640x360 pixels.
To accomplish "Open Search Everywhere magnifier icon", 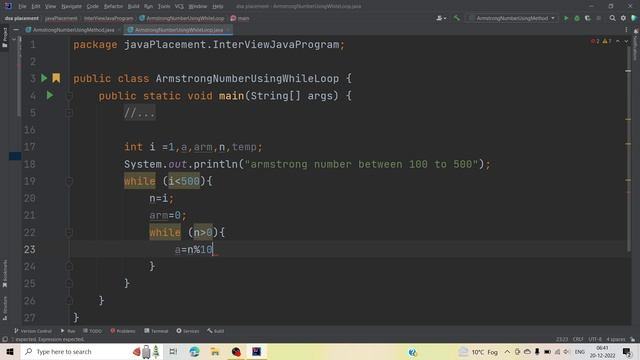I will pyautogui.click(x=612, y=18).
